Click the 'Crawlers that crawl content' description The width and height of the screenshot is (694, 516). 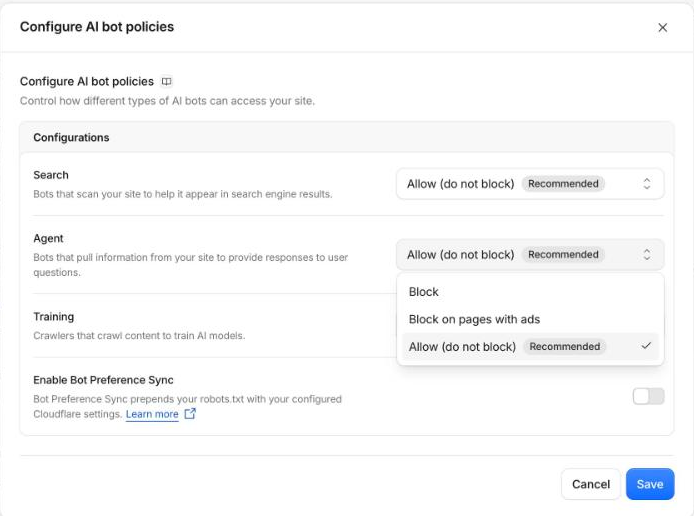coord(139,335)
